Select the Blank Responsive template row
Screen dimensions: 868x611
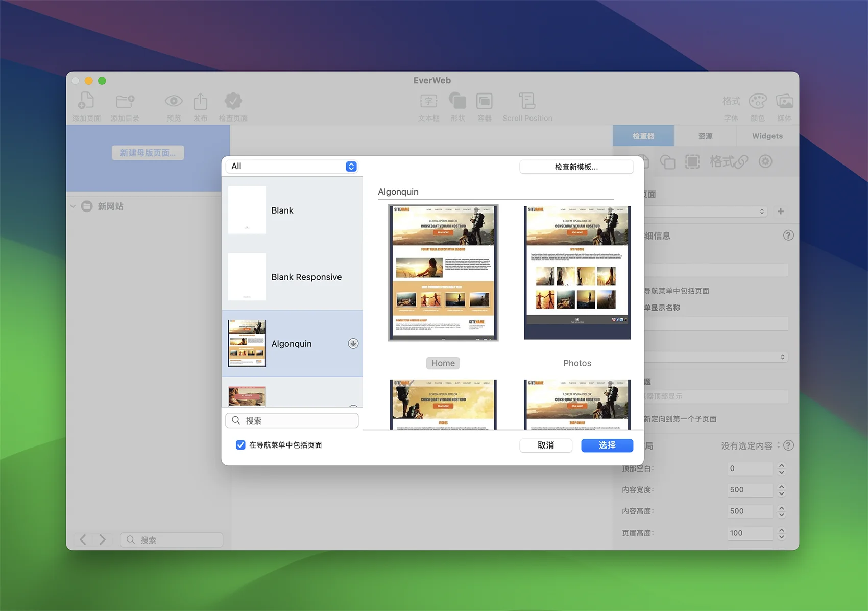[292, 277]
